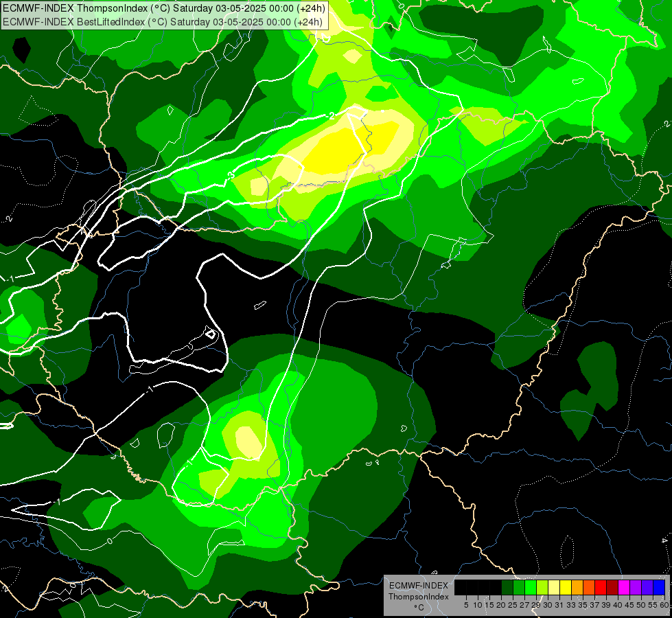Select the dark red 39-40 legend swatch
Image resolution: width=672 pixels, height=618 pixels.
[612, 587]
